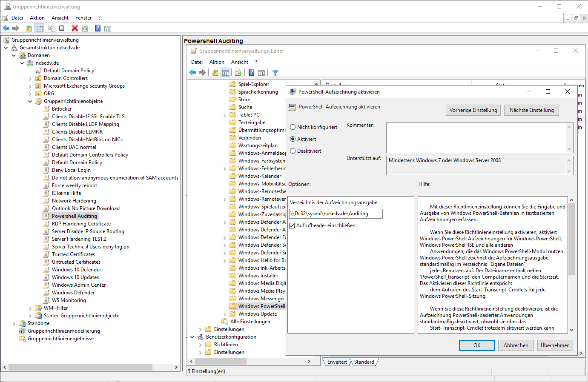Click the green refresh icon in main toolbar
Viewport: 588px width, 382px height.
(85, 28)
